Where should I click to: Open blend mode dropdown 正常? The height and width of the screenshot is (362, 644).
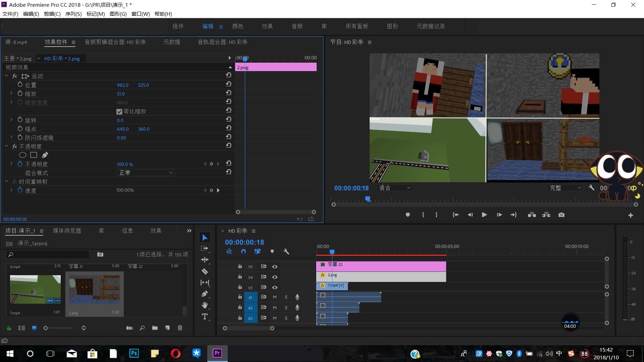[146, 173]
